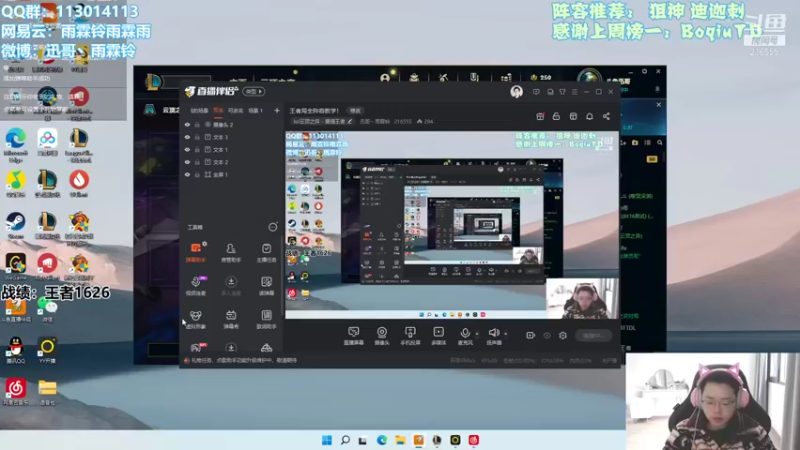Click the start-stream button at bottom right
Image resolution: width=800 pixels, height=450 pixels.
pyautogui.click(x=594, y=335)
